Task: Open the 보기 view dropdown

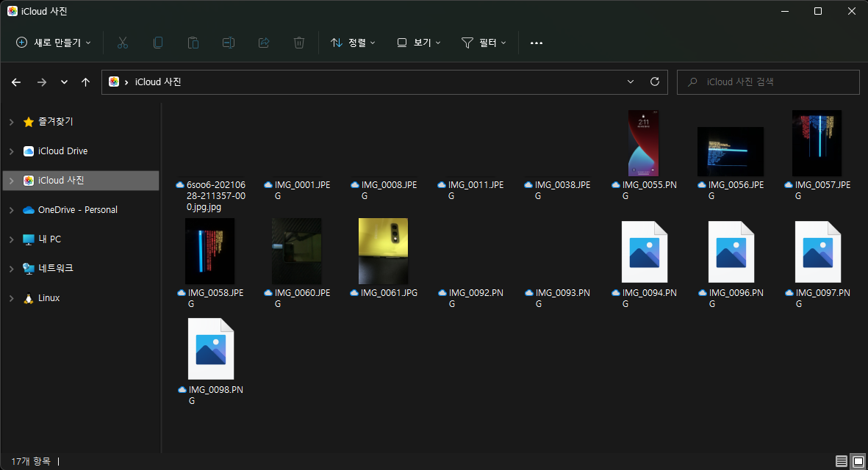Action: click(x=419, y=43)
